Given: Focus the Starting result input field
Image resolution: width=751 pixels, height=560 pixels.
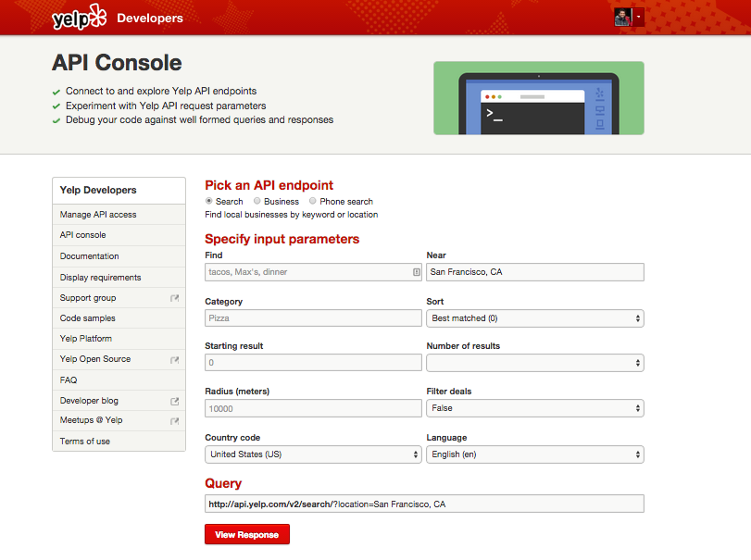Looking at the screenshot, I should tap(313, 363).
